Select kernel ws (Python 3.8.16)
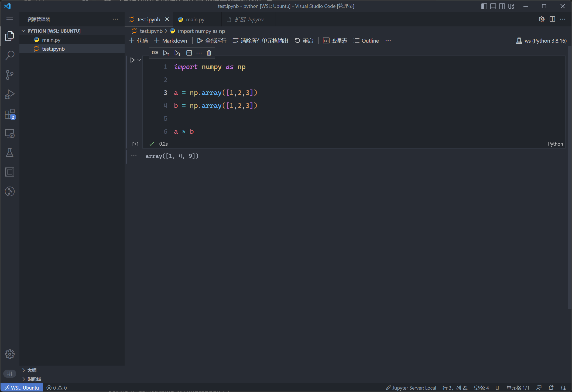 point(542,41)
